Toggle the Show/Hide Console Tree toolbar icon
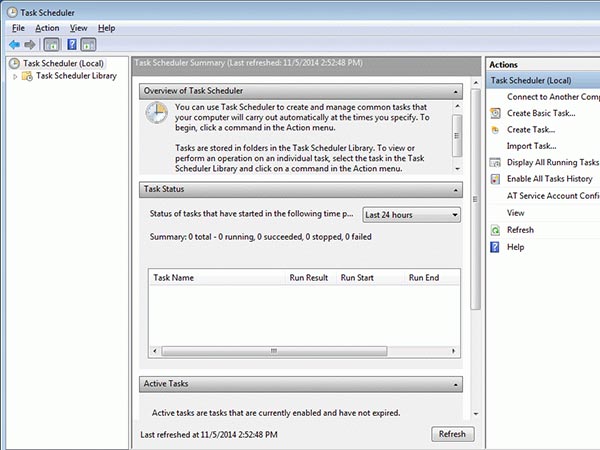600x450 pixels. coord(50,44)
